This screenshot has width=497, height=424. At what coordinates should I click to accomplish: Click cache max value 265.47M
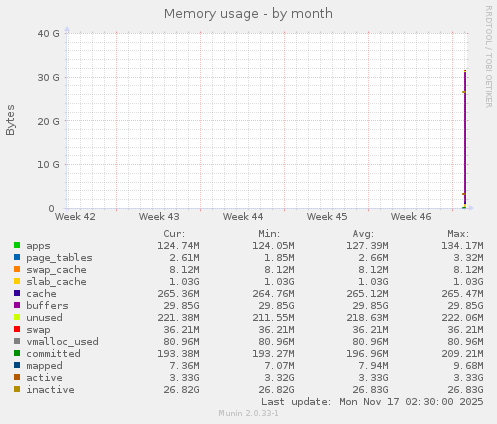[x=462, y=294]
